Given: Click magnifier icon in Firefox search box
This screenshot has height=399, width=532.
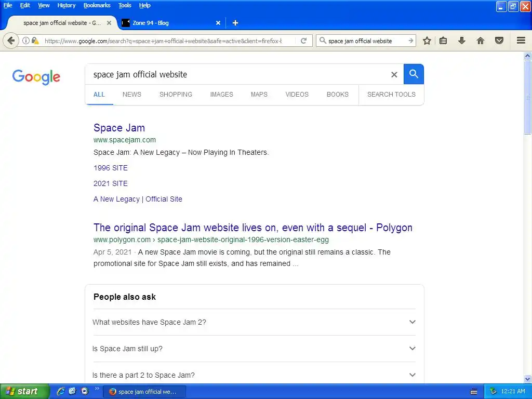Looking at the screenshot, I should pyautogui.click(x=323, y=41).
